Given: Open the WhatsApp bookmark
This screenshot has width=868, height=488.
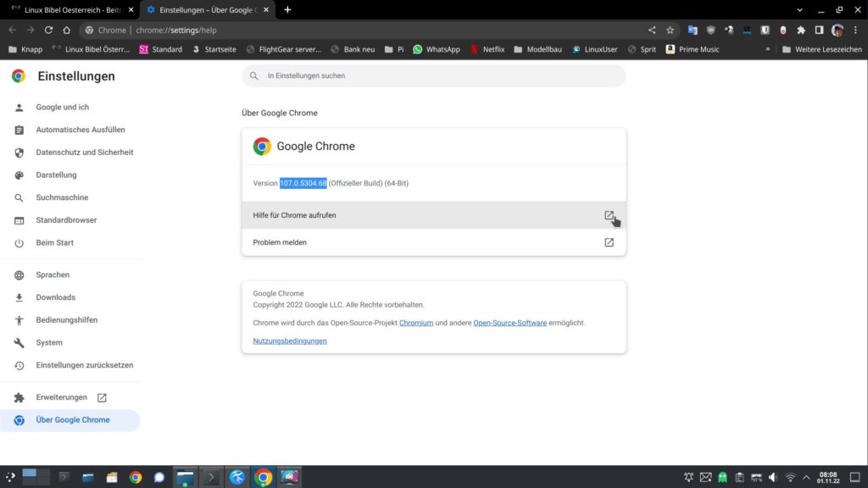Looking at the screenshot, I should [x=437, y=49].
